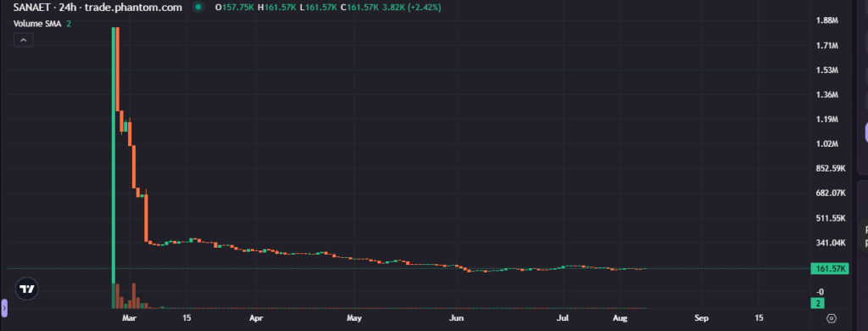Select the Volume SMA indicator label

[37, 24]
